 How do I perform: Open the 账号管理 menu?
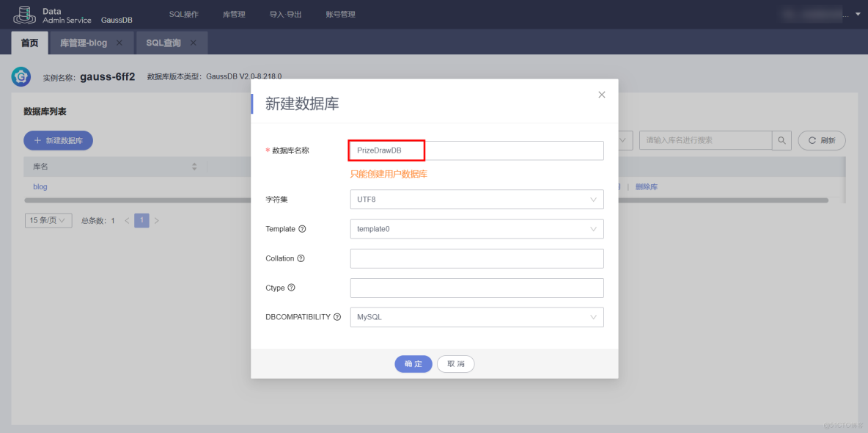click(x=339, y=14)
